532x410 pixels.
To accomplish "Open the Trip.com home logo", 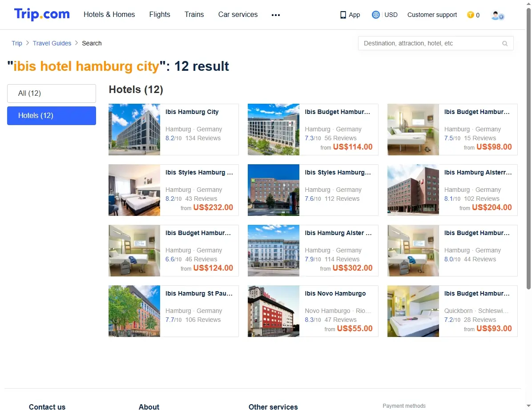I will pyautogui.click(x=42, y=14).
